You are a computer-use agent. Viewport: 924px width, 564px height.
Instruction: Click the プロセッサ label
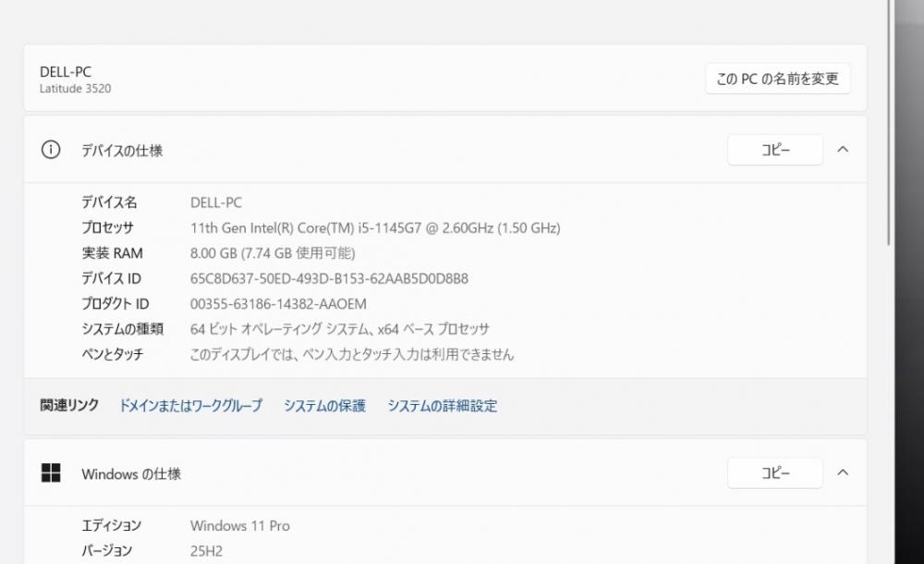coord(107,227)
